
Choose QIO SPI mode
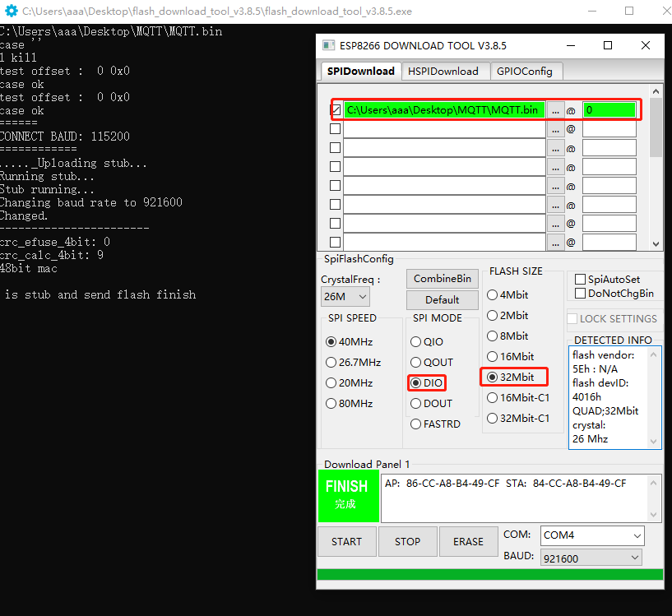click(427, 341)
